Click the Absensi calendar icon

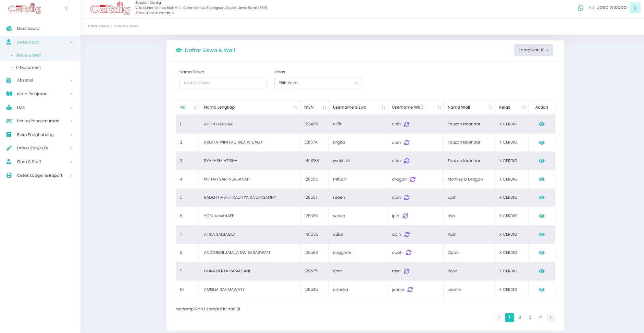pos(9,80)
